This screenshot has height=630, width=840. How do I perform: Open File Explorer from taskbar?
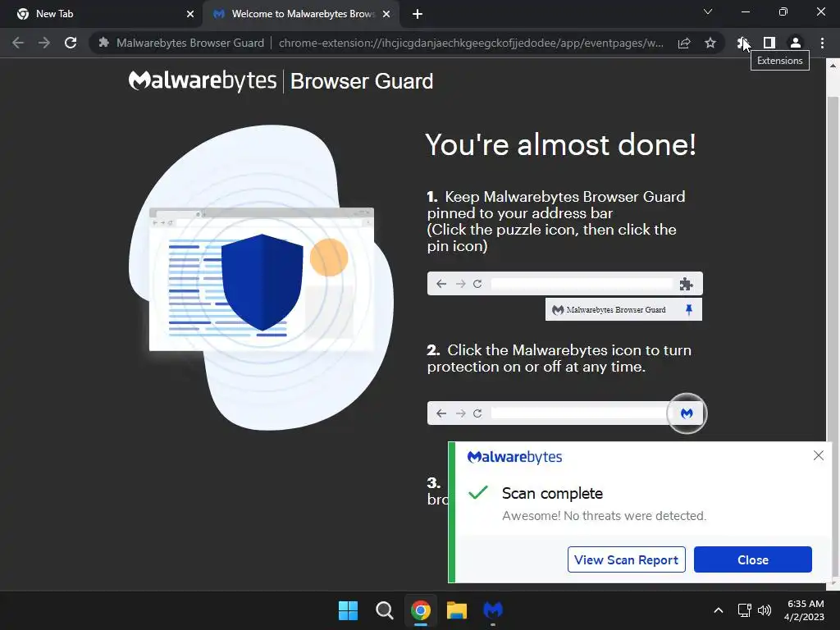click(457, 610)
